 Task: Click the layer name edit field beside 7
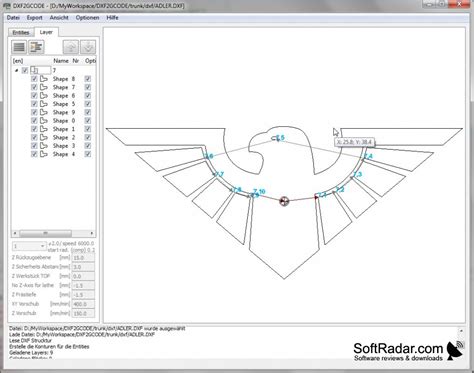coord(41,70)
